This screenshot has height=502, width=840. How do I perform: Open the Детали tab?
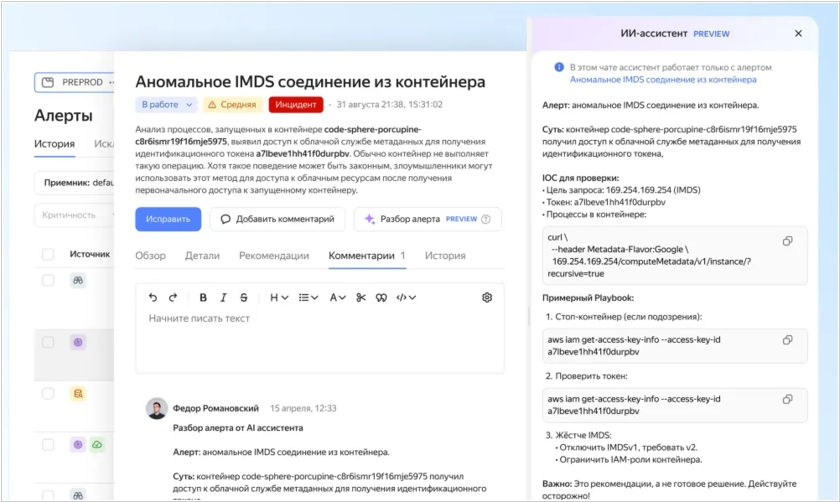tap(202, 256)
